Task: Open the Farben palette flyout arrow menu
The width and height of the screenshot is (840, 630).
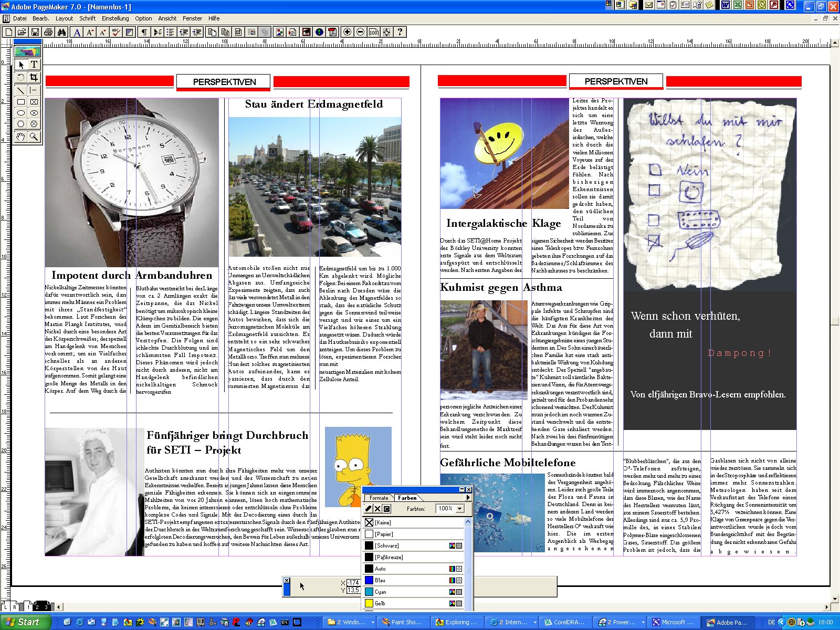Action: click(468, 498)
